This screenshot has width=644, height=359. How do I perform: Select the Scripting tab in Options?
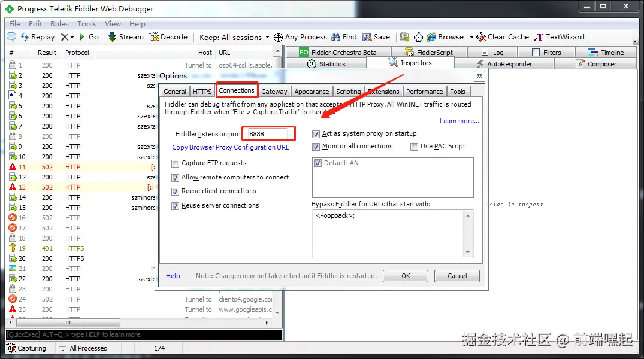[x=348, y=92]
